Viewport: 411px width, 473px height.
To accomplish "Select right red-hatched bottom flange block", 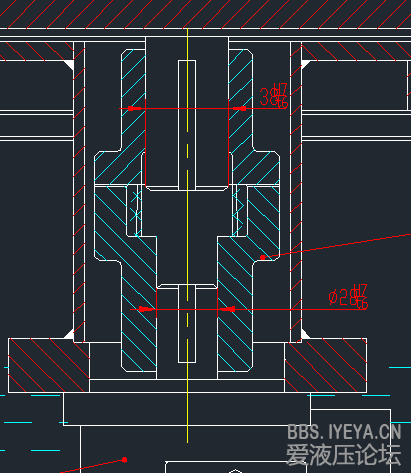I will coord(326,365).
